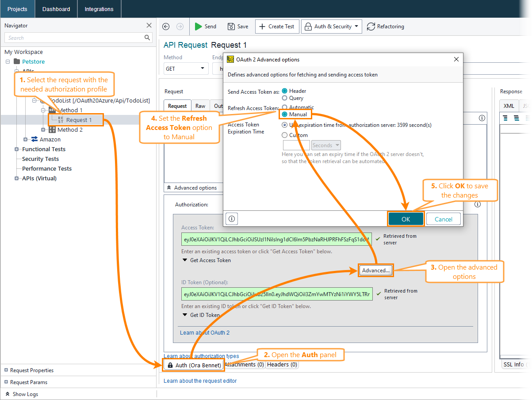Click the Save disk icon in toolbar
The image size is (532, 400).
(x=231, y=27)
